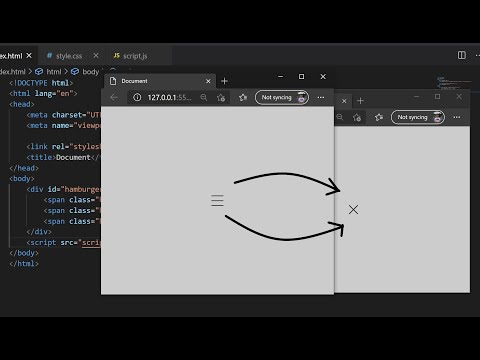Maximize the front browser window
The image size is (480, 360).
[x=301, y=77]
